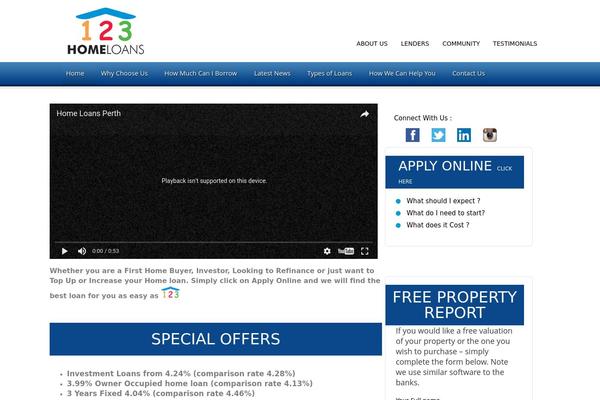
Task: Go to Home in blue navbar
Action: click(x=75, y=73)
